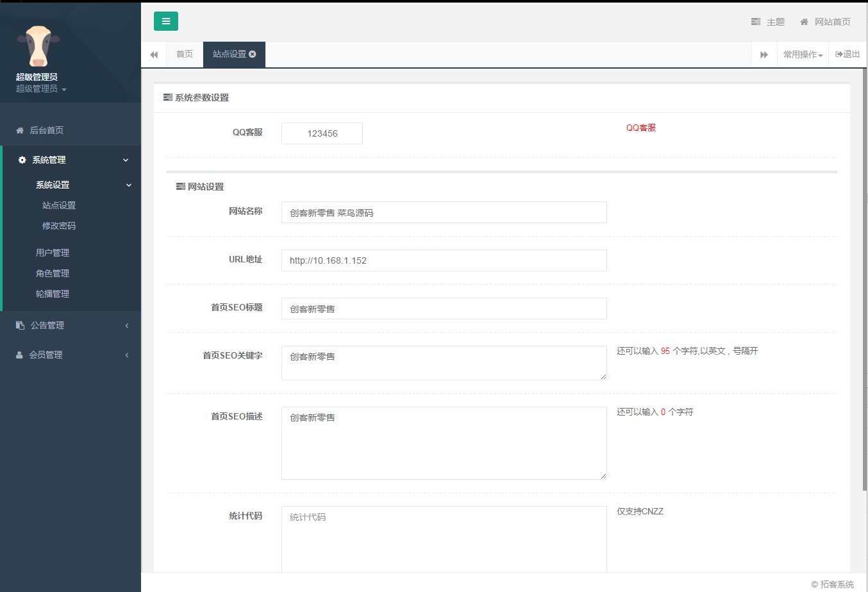Close the 站点设置 tab with its x icon
Image resolution: width=868 pixels, height=592 pixels.
pos(253,54)
